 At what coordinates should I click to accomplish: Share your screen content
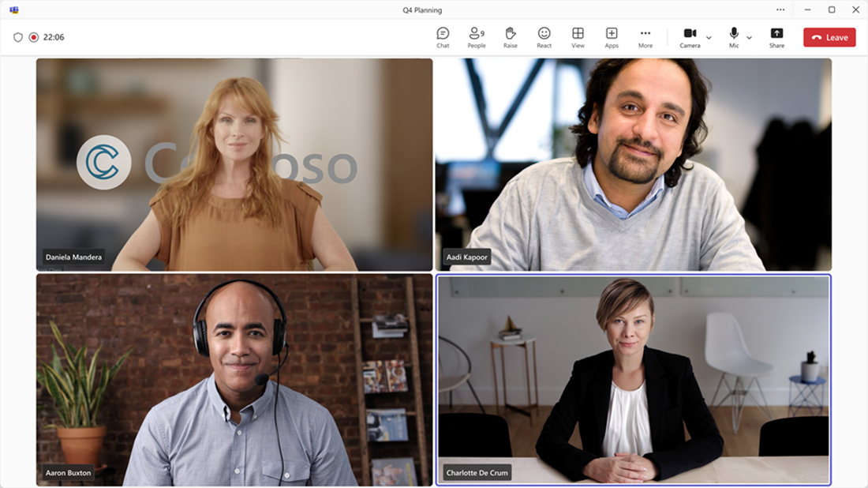pyautogui.click(x=776, y=38)
